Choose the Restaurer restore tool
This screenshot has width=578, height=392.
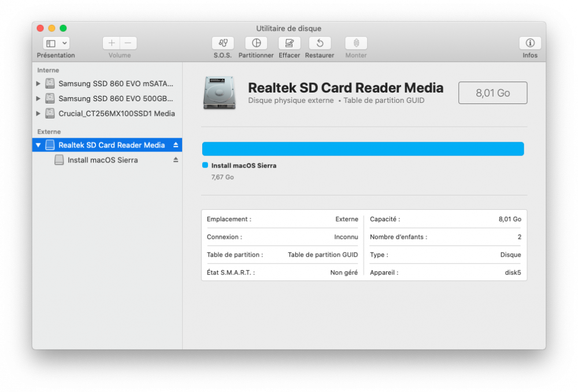(320, 43)
